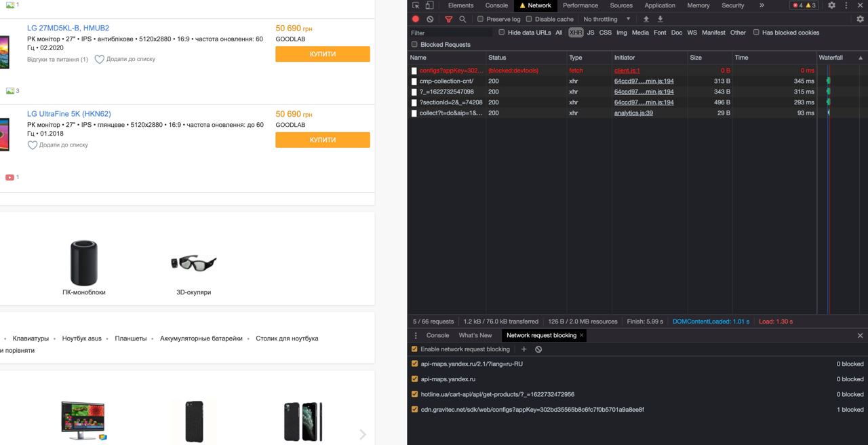
Task: Add LG 27MD5KL-B to list via heart icon
Action: click(99, 60)
